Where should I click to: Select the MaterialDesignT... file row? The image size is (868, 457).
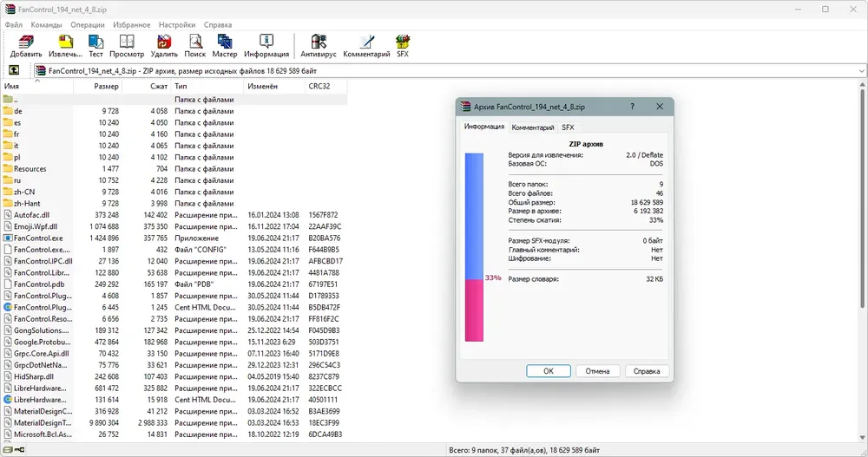point(175,422)
